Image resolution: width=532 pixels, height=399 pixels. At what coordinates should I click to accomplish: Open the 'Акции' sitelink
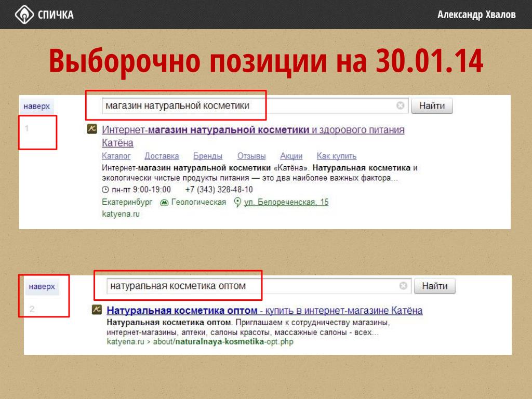(x=291, y=156)
